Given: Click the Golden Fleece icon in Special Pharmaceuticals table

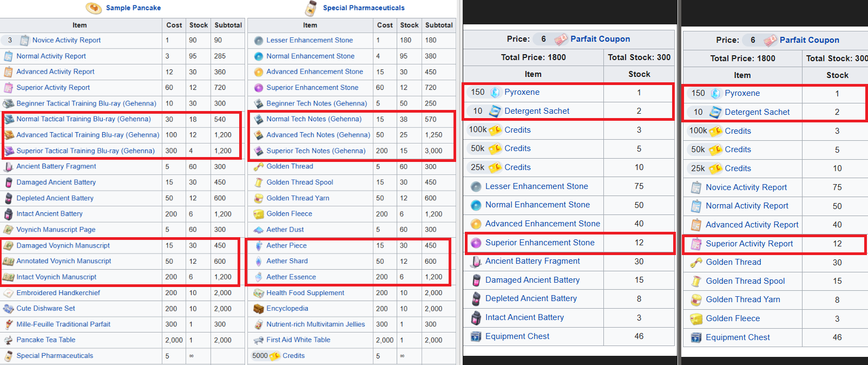Looking at the screenshot, I should click(259, 214).
